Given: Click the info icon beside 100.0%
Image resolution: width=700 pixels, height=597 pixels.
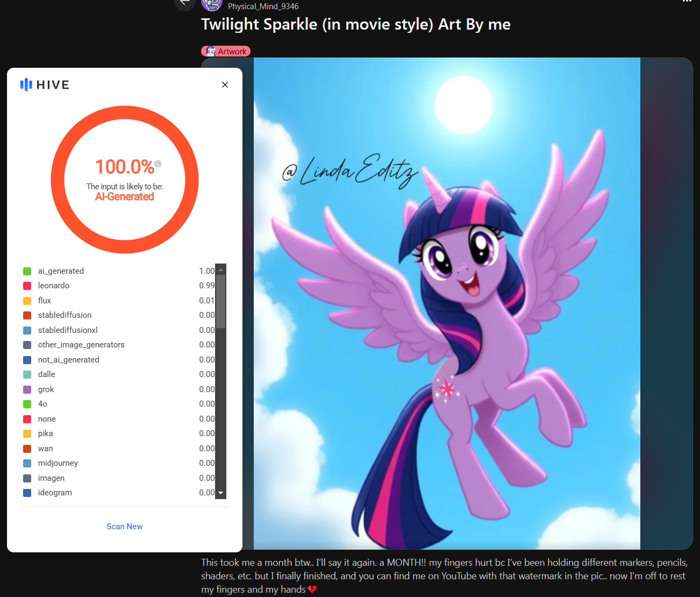Looking at the screenshot, I should [158, 164].
